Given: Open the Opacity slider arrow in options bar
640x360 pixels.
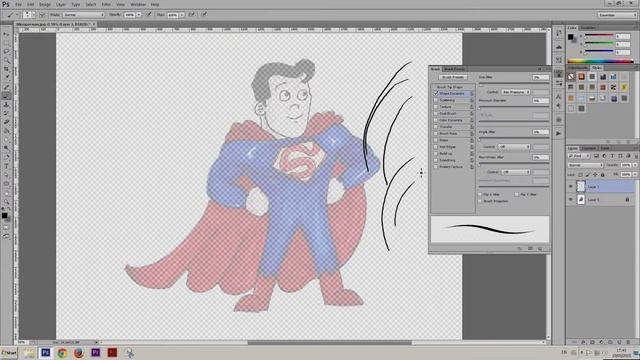Looking at the screenshot, I should (x=139, y=15).
